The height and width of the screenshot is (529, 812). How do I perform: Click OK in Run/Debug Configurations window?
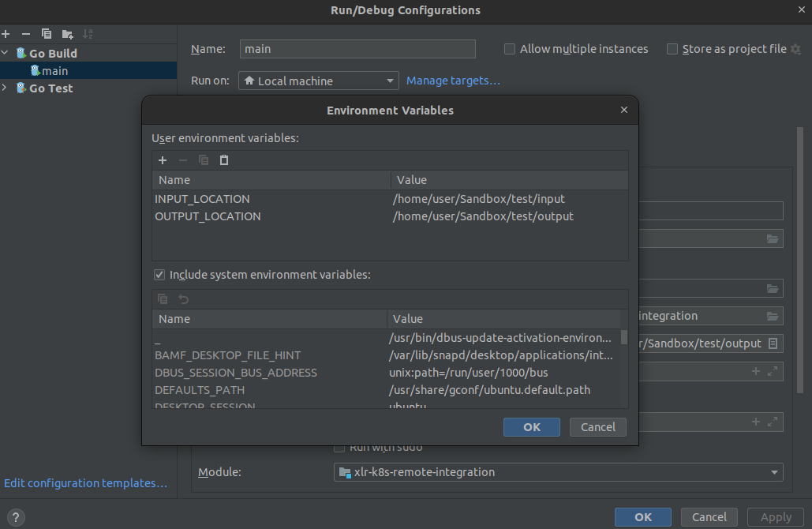click(x=642, y=517)
